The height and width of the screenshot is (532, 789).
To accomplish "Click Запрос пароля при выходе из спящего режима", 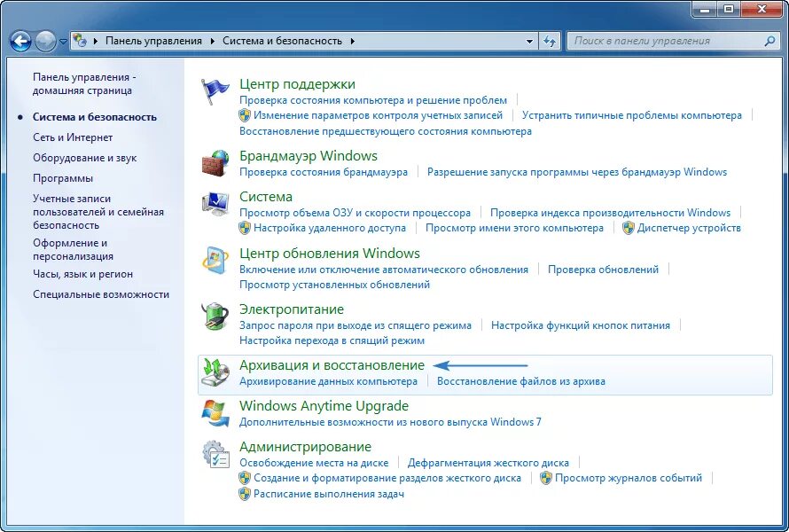I will pos(355,325).
